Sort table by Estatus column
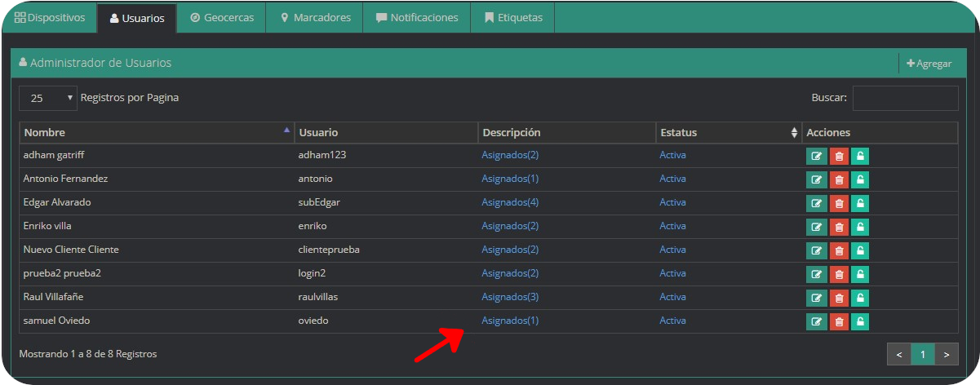 click(729, 132)
